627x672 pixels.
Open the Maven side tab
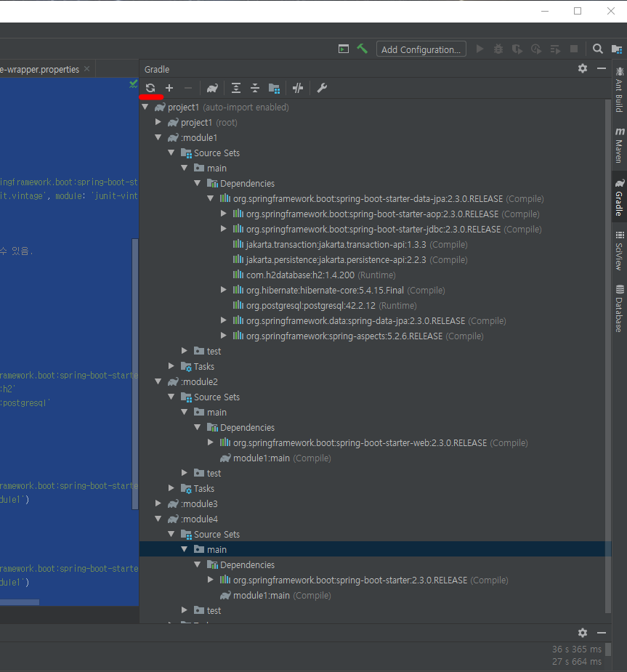[x=619, y=145]
